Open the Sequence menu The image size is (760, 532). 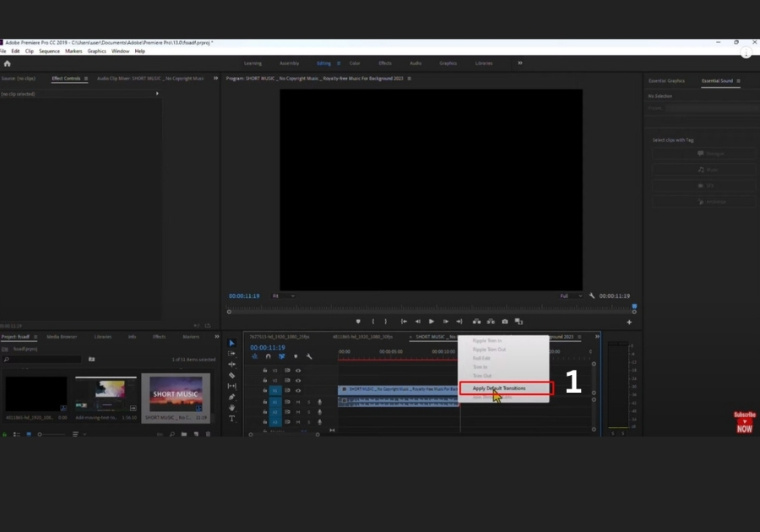point(49,52)
